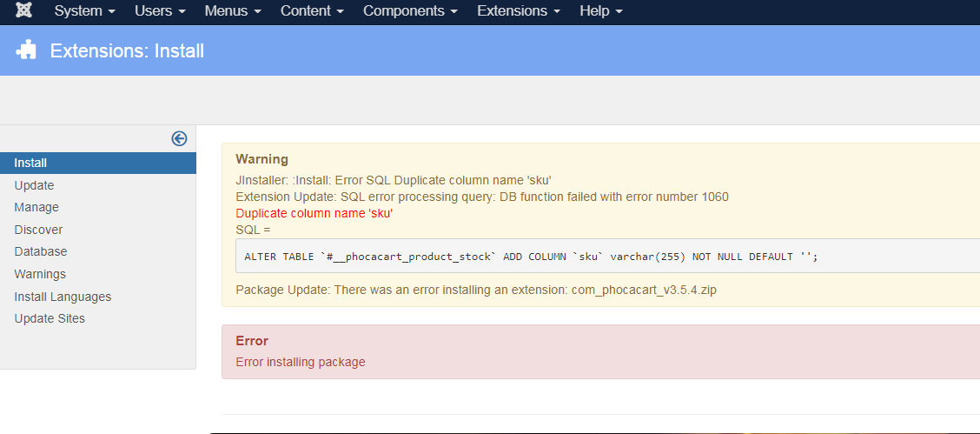
Task: Open the Components menu
Action: coord(411,11)
